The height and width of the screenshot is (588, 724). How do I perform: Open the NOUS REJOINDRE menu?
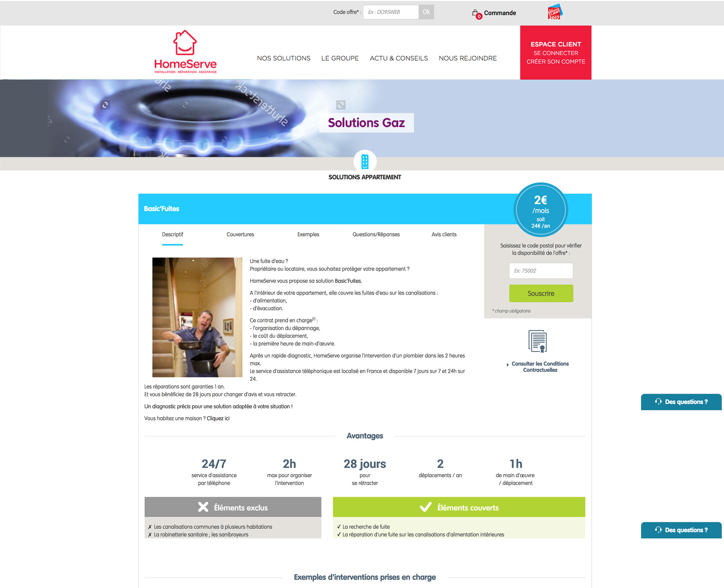point(467,58)
